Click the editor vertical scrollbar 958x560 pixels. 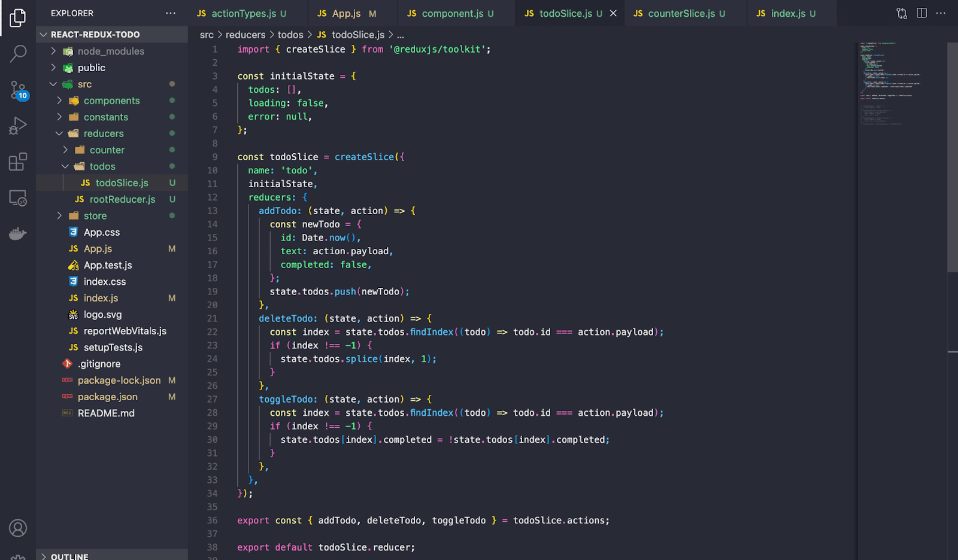click(953, 157)
